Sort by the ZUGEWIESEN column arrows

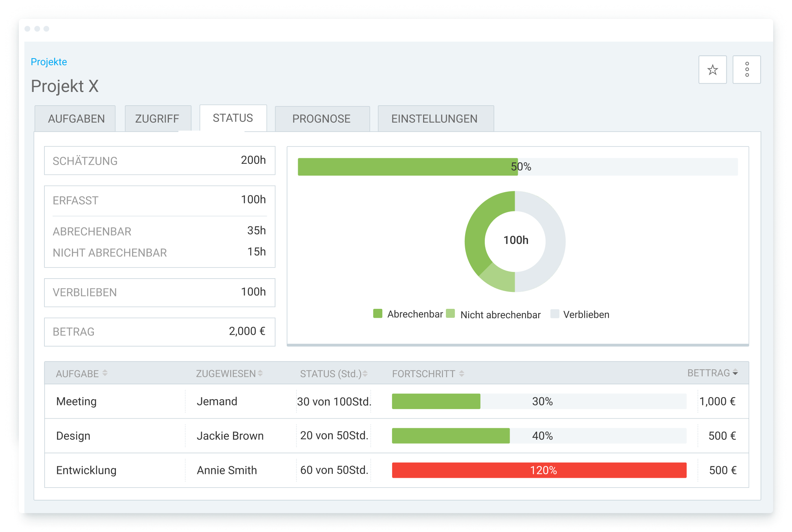(260, 373)
